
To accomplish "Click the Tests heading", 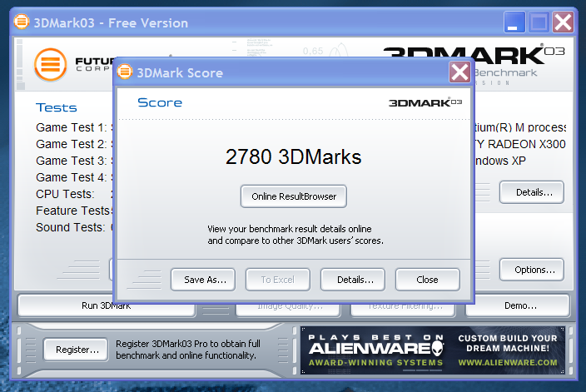I will coord(56,107).
